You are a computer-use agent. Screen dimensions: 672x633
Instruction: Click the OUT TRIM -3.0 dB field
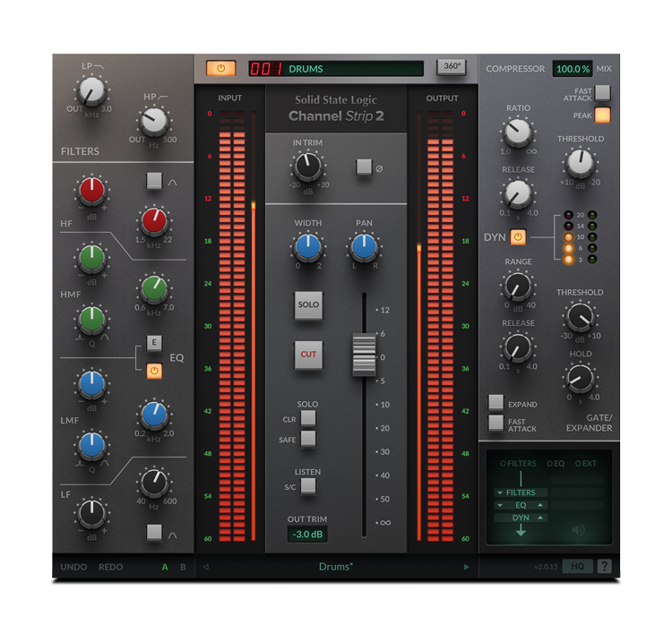click(307, 535)
